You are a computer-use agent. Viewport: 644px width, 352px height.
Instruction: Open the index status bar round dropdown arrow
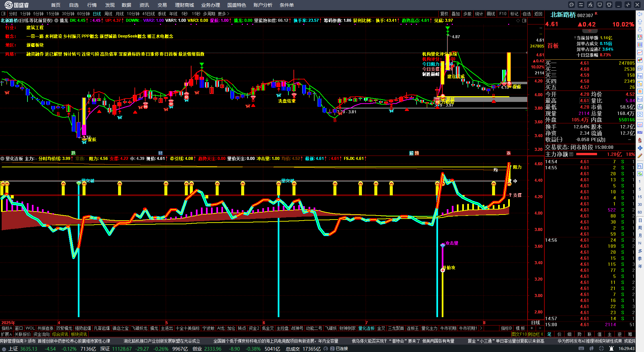(x=4, y=349)
